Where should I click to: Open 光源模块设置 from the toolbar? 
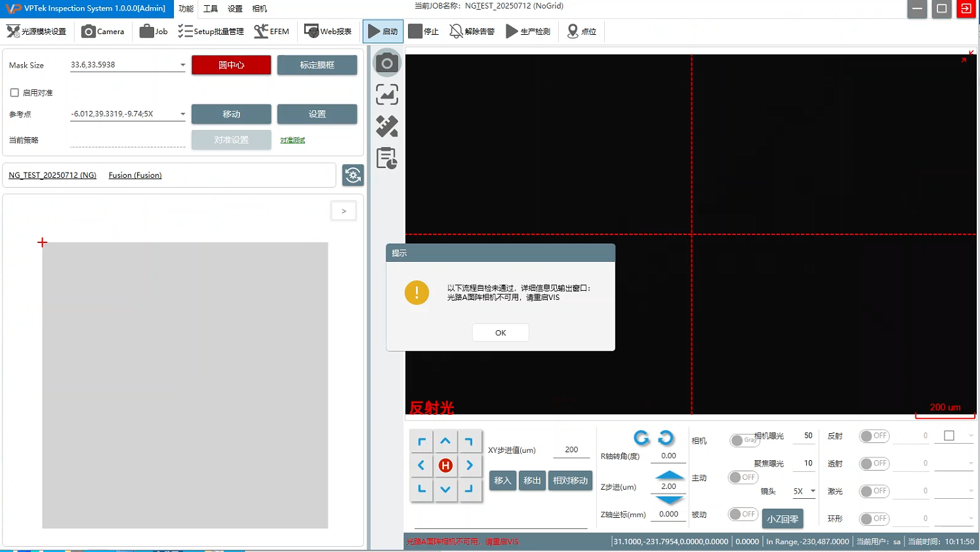[37, 32]
